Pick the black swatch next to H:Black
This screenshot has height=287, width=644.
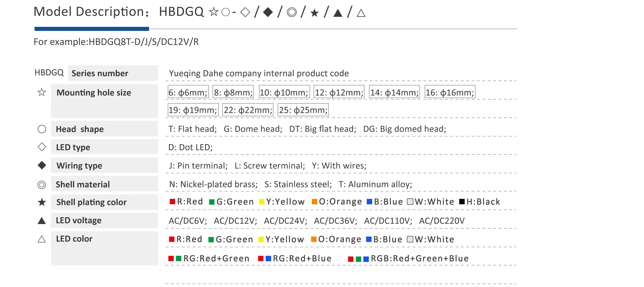[462, 202]
